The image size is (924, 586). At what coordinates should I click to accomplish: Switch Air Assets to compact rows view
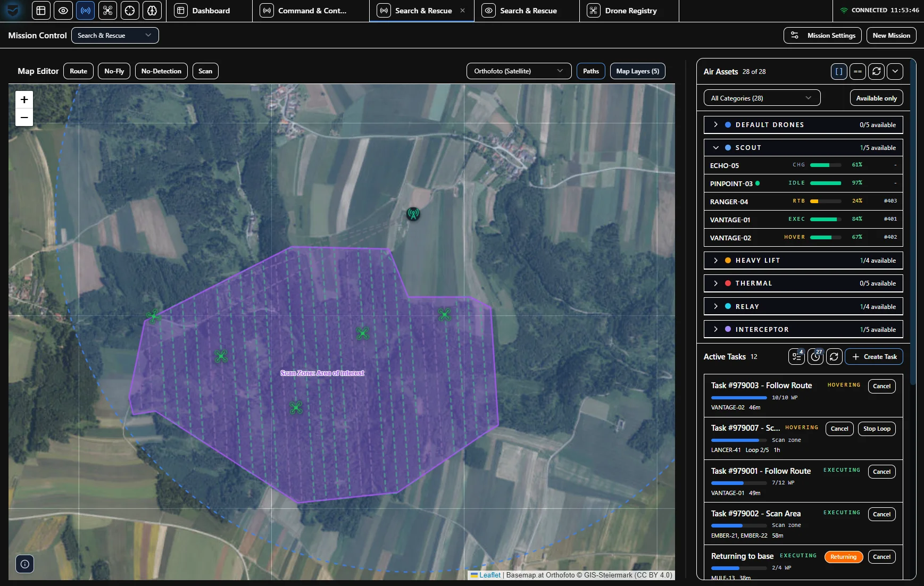(x=858, y=71)
